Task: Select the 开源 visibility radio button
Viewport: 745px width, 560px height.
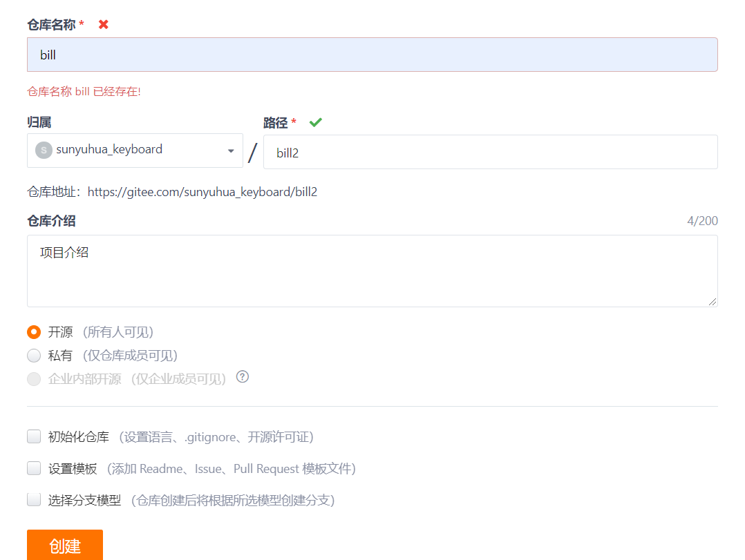Action: [33, 331]
